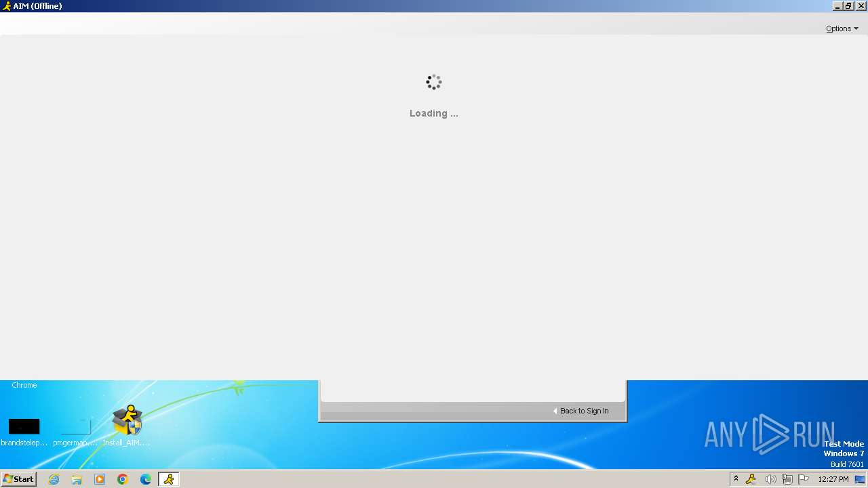Viewport: 868px width, 488px height.
Task: Open the volume speaker tray icon
Action: (x=770, y=479)
